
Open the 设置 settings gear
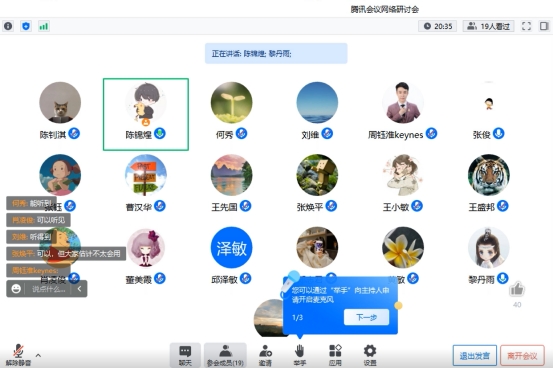coord(370,355)
